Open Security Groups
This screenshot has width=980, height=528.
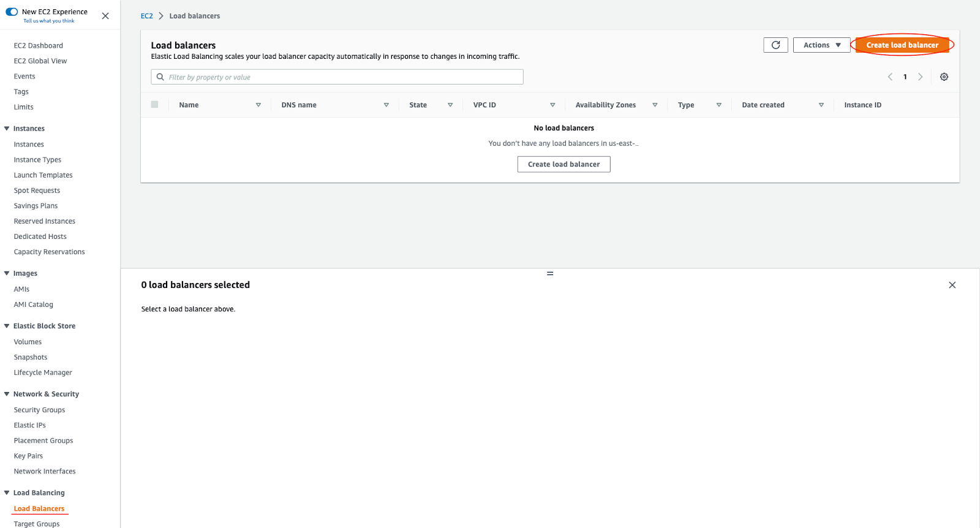[x=39, y=410]
